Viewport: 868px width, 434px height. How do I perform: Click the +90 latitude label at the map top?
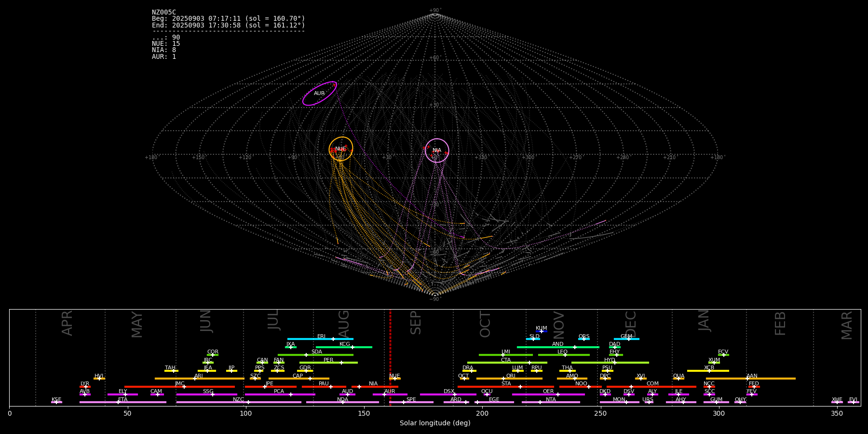434,11
